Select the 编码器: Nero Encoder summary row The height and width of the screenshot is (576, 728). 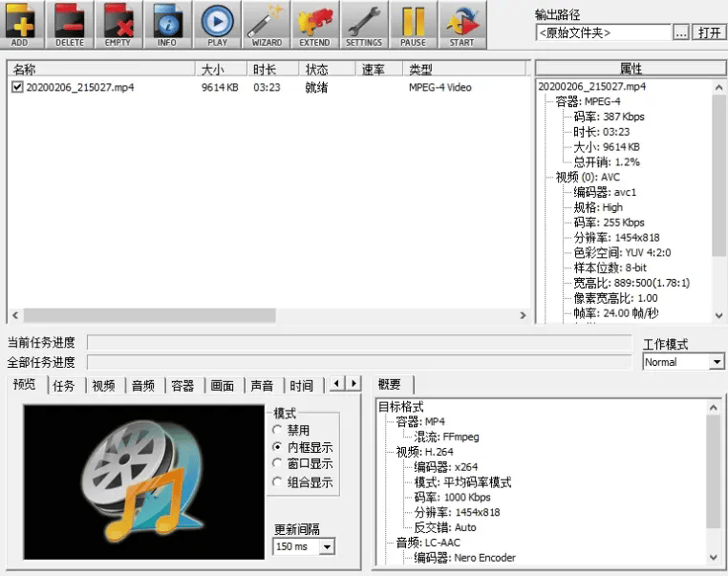pos(464,558)
